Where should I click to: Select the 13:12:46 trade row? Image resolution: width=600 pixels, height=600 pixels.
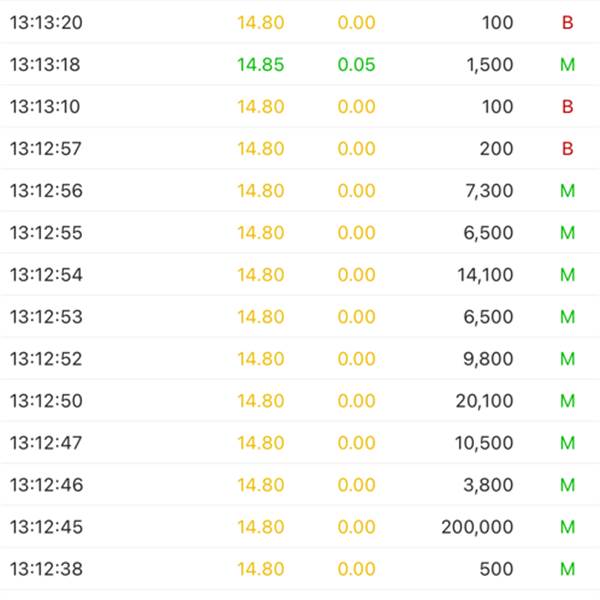point(300,485)
